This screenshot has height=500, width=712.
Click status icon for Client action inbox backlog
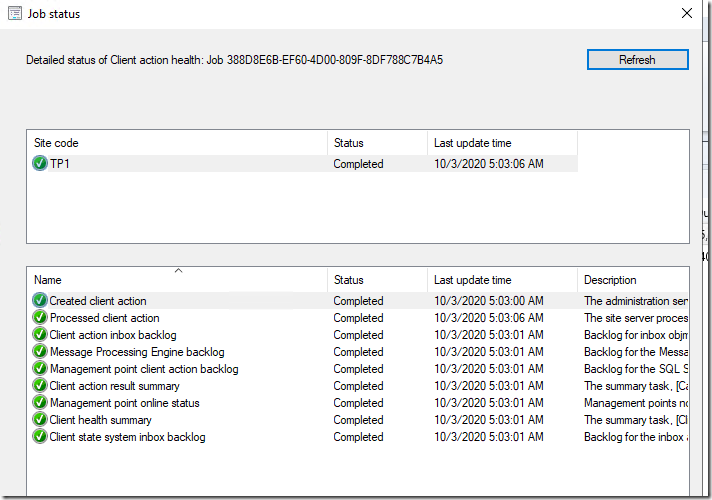coord(40,335)
